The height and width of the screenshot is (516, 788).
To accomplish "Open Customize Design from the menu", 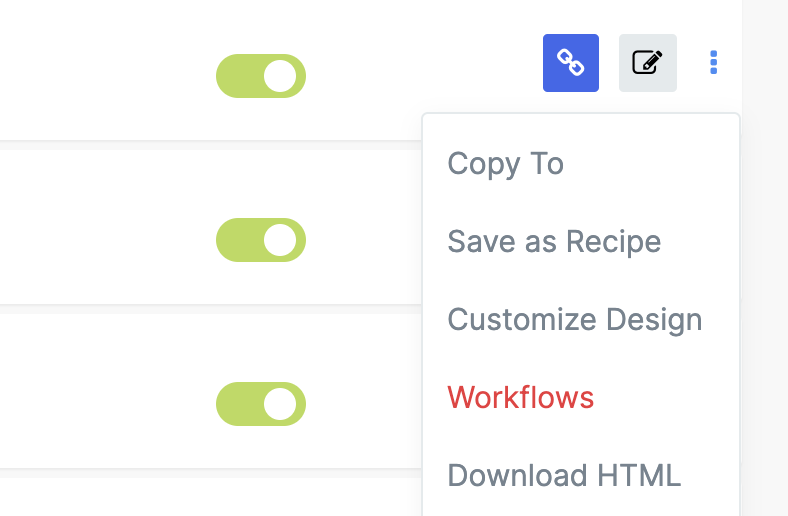I will pos(574,319).
